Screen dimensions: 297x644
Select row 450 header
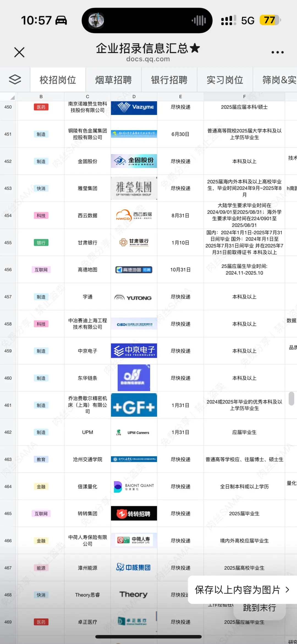[8, 107]
